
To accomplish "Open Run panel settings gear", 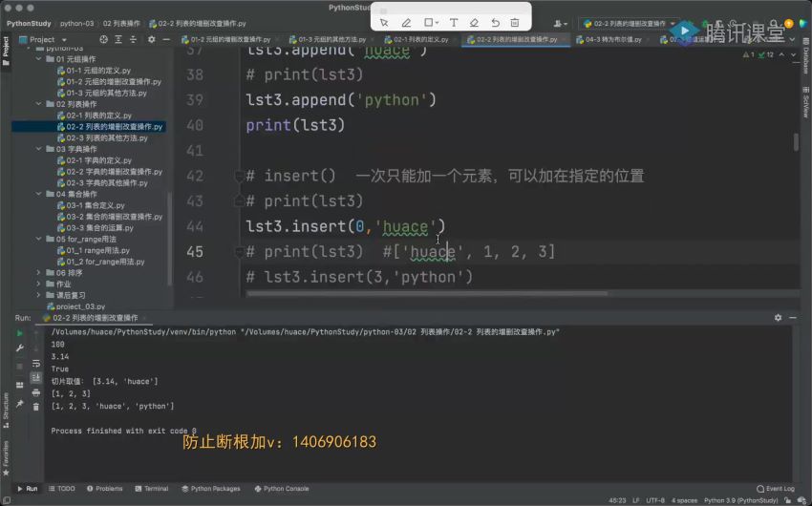I will [x=778, y=317].
